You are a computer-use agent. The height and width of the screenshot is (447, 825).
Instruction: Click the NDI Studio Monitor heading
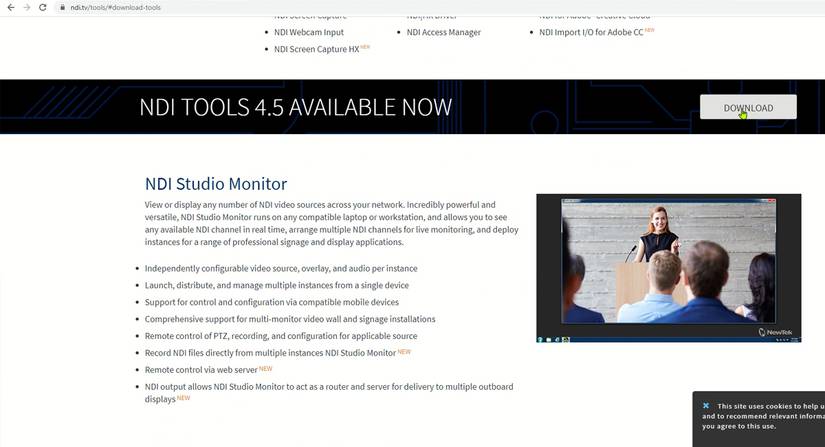tap(216, 184)
